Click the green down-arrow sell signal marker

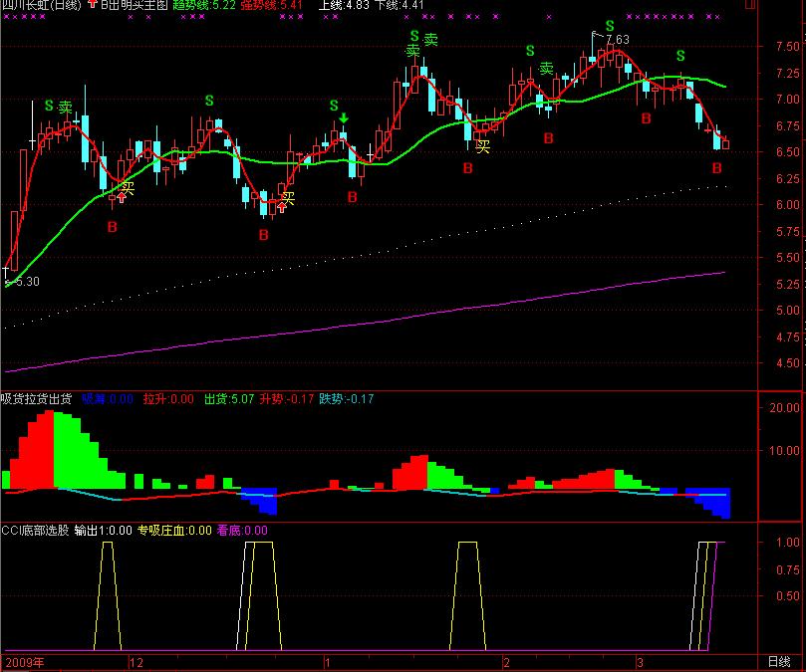(343, 119)
